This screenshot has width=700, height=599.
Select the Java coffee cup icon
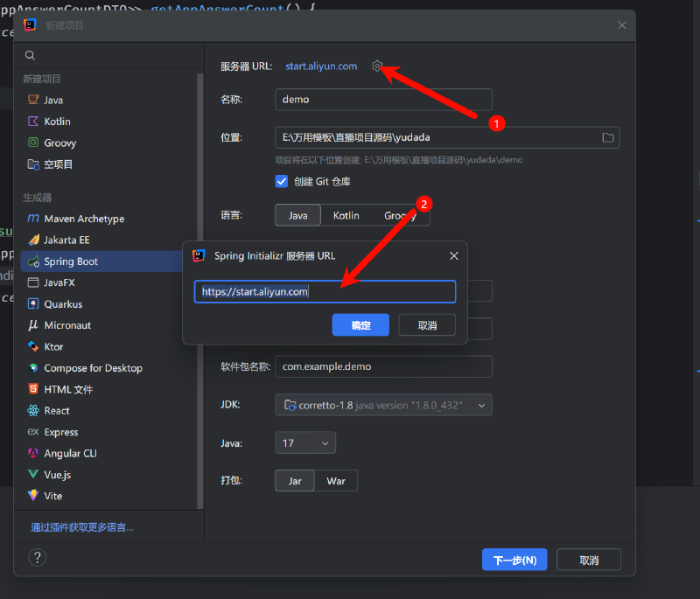coord(33,100)
